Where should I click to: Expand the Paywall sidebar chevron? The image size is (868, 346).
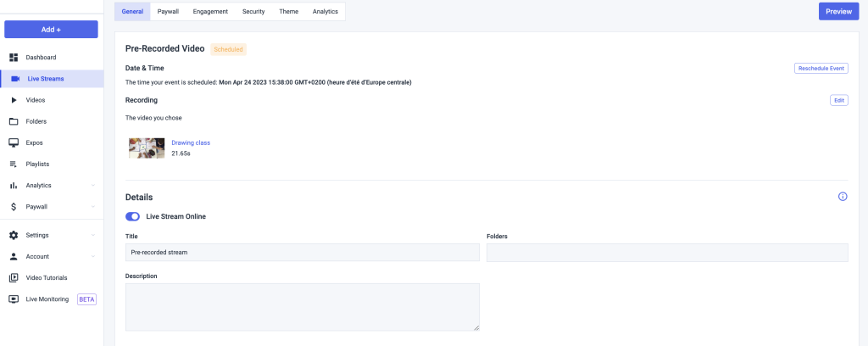pyautogui.click(x=93, y=206)
